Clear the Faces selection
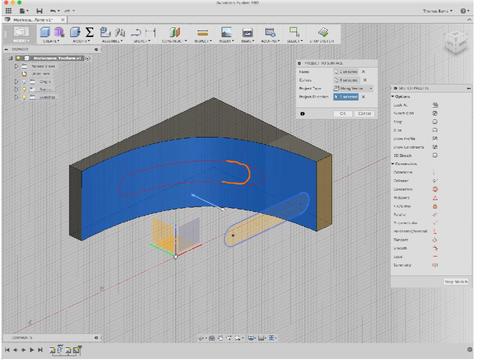Screen dimensions: 480x360 (x=364, y=72)
